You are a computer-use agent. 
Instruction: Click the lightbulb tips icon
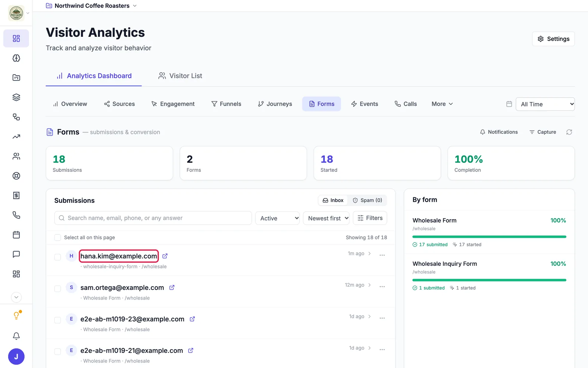click(16, 316)
